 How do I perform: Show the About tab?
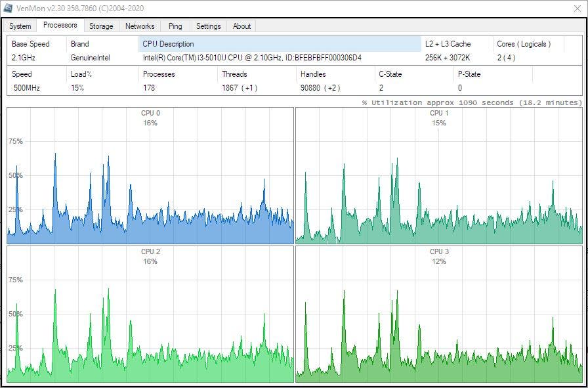(242, 26)
